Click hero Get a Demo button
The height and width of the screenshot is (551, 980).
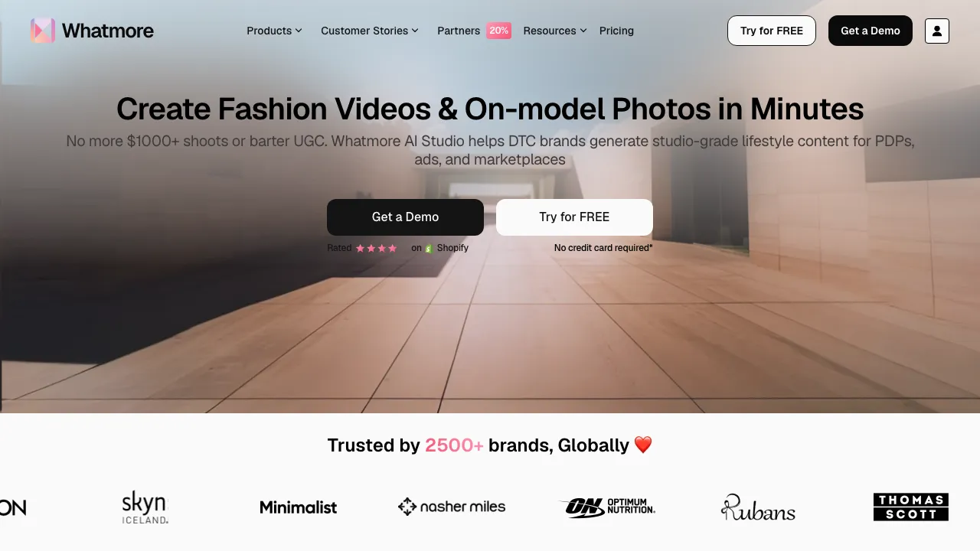click(x=405, y=217)
